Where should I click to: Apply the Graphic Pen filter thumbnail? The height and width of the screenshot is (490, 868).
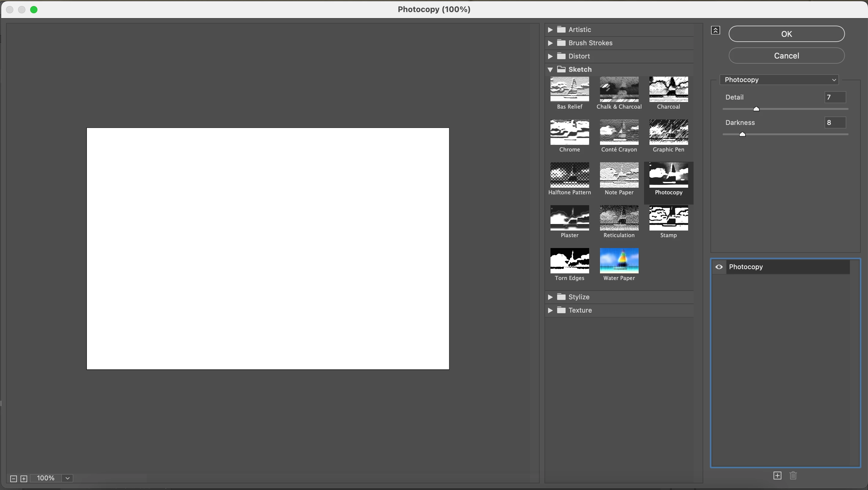coord(668,132)
